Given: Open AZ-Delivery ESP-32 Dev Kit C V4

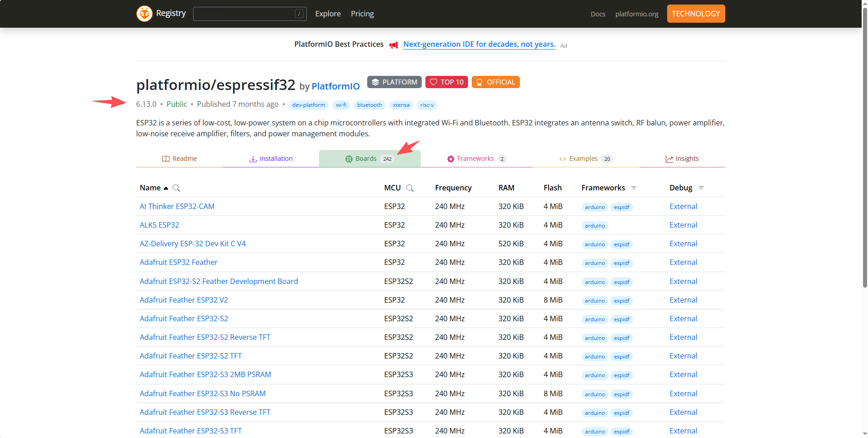Looking at the screenshot, I should coord(192,244).
